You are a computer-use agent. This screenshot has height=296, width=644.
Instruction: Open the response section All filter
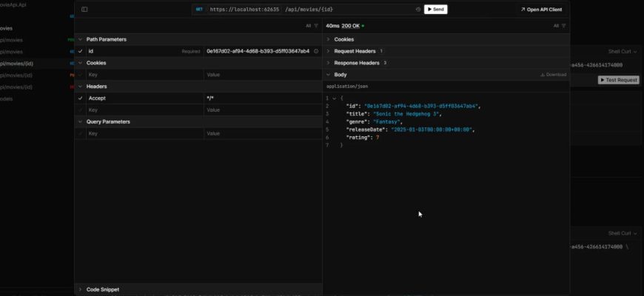tap(560, 26)
